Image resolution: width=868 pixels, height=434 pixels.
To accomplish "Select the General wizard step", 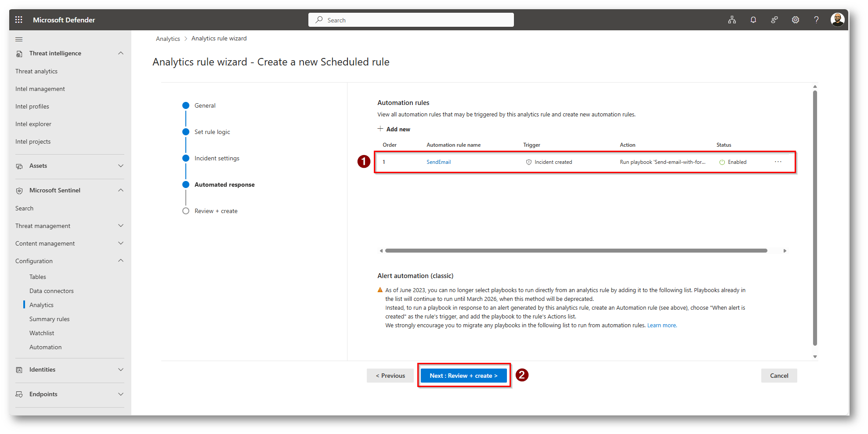I will pyautogui.click(x=205, y=105).
